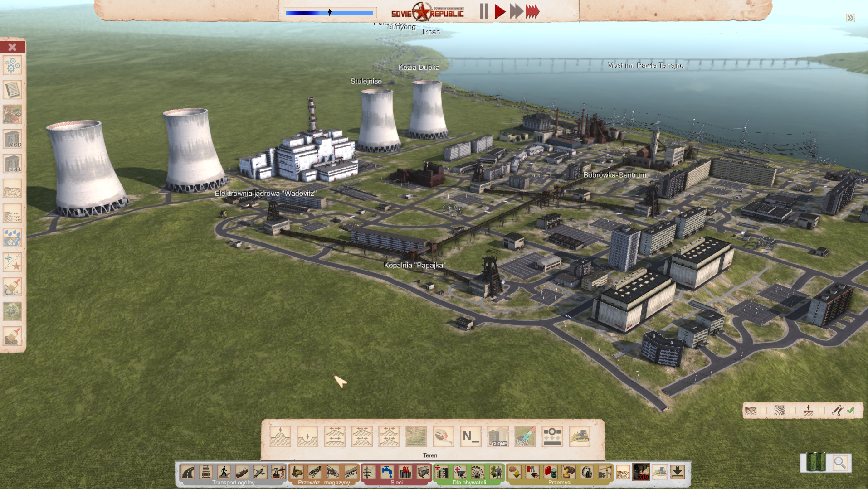Open the power lines category under Sieci

(368, 472)
